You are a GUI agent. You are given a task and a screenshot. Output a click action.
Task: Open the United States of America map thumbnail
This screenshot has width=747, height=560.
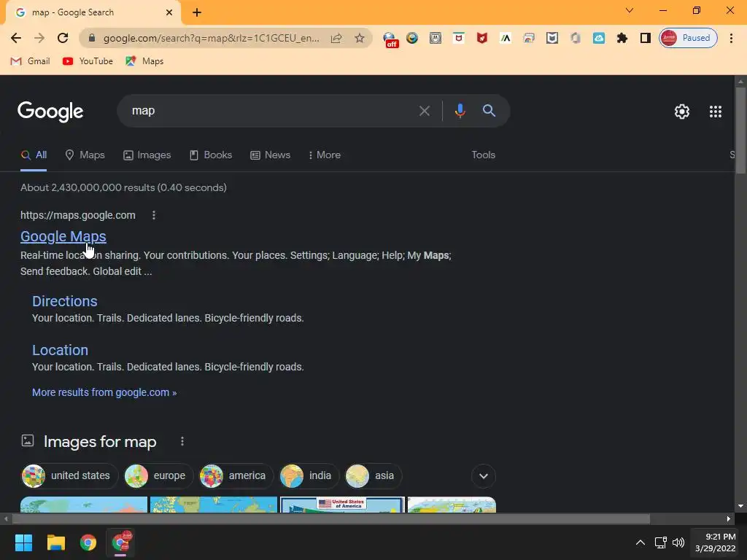coord(342,505)
